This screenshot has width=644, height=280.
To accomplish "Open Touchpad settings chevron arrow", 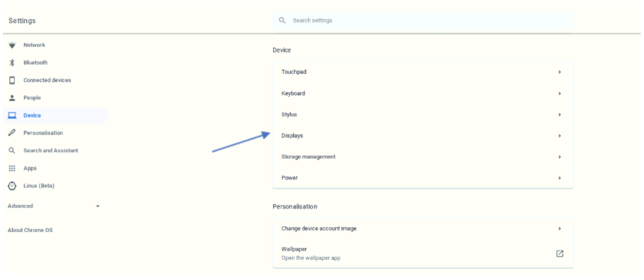I will coord(560,72).
